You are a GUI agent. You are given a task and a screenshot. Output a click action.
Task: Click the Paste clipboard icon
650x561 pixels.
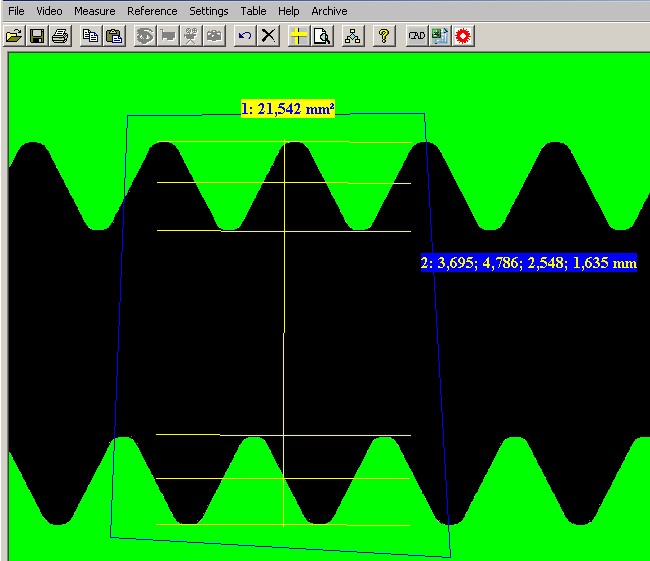coord(114,36)
